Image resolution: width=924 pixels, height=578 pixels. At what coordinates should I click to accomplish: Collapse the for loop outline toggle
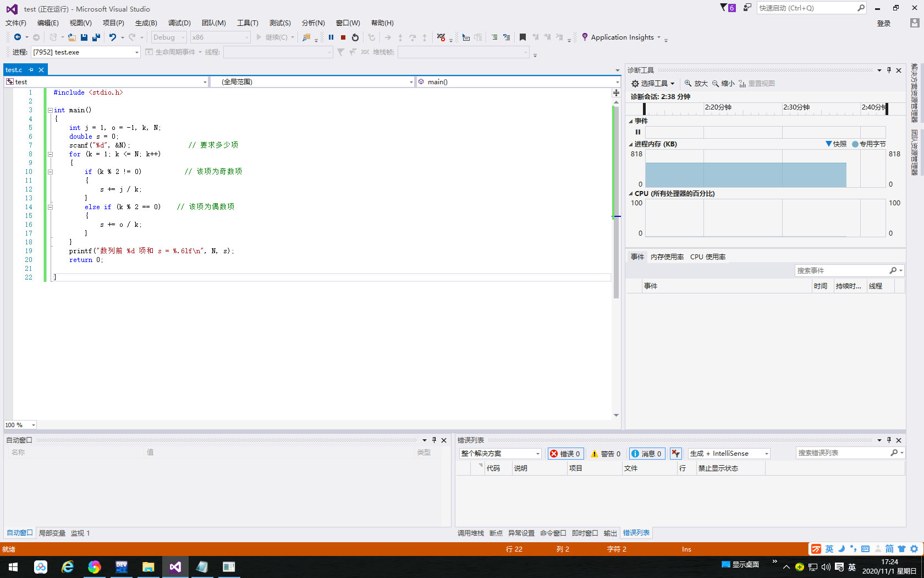tap(50, 154)
